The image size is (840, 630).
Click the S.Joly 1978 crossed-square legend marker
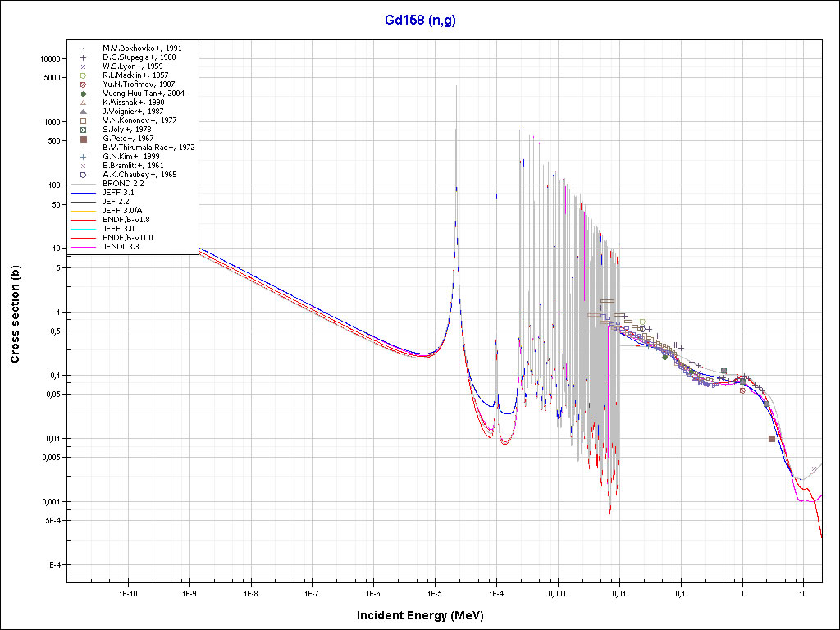[x=84, y=130]
